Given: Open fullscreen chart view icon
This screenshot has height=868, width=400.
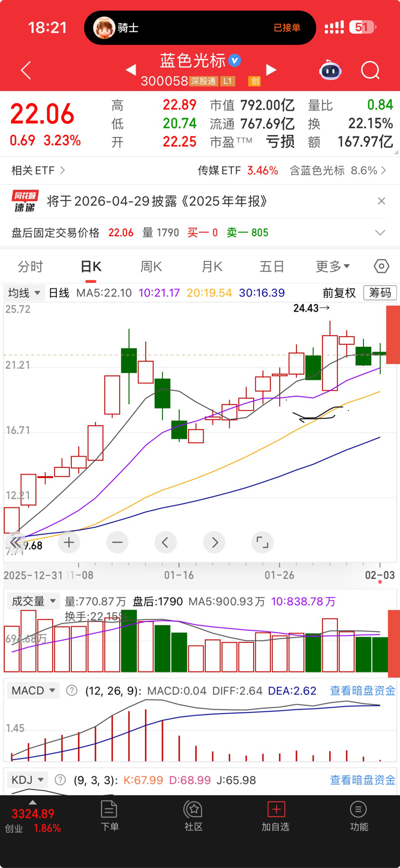Looking at the screenshot, I should pyautogui.click(x=262, y=542).
